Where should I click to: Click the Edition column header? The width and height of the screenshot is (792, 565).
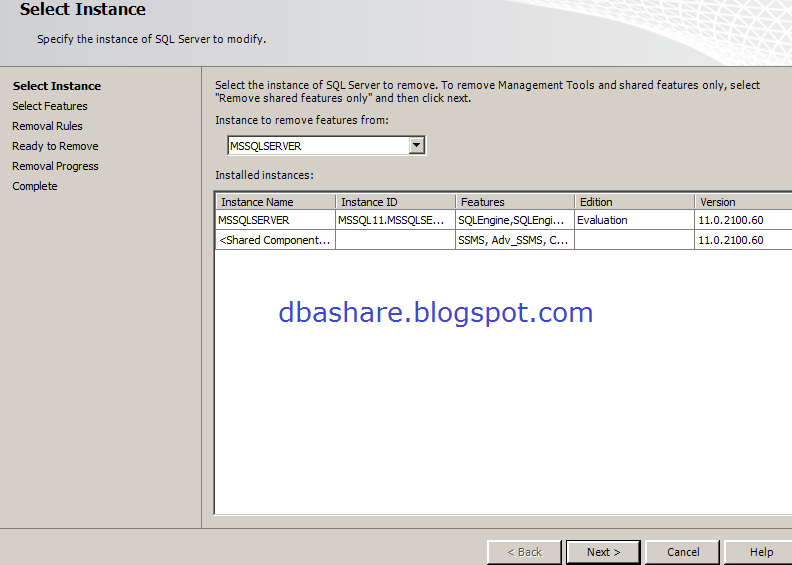[635, 202]
